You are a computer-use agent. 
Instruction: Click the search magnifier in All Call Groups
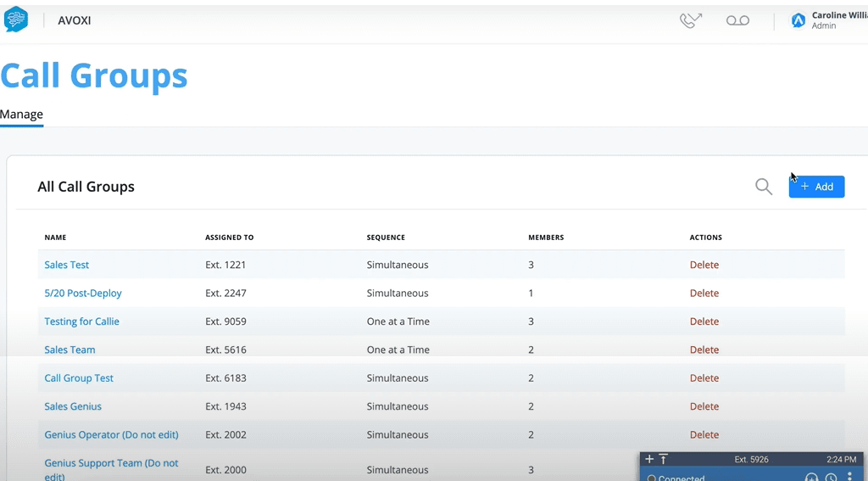(764, 187)
